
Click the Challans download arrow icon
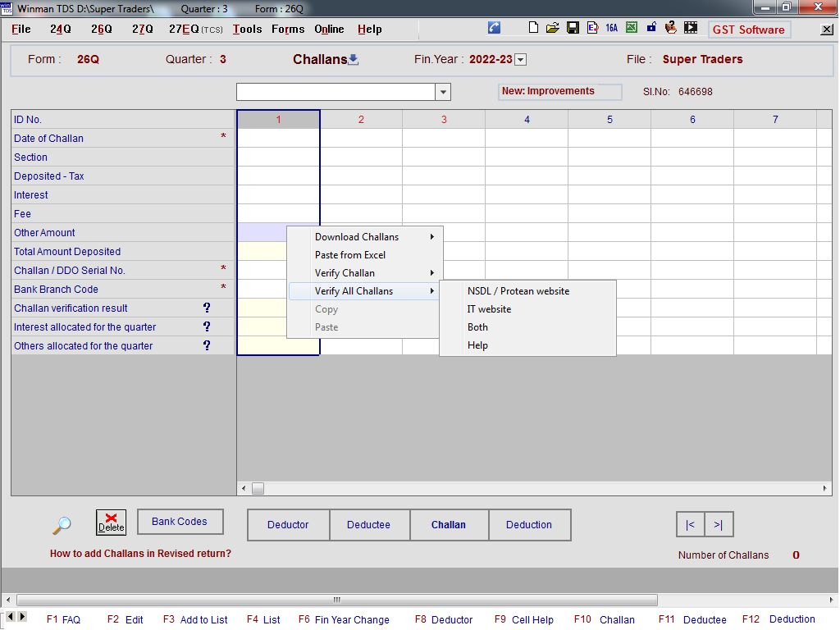click(354, 59)
